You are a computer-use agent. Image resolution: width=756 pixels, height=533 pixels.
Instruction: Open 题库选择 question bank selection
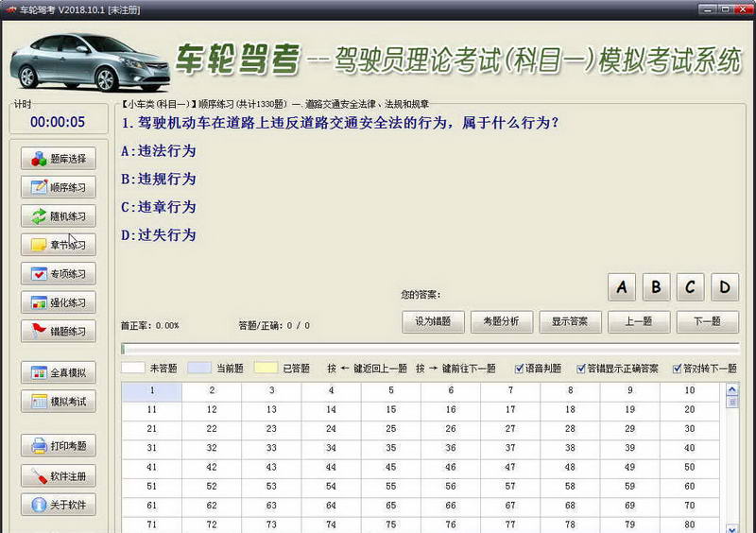coord(59,159)
